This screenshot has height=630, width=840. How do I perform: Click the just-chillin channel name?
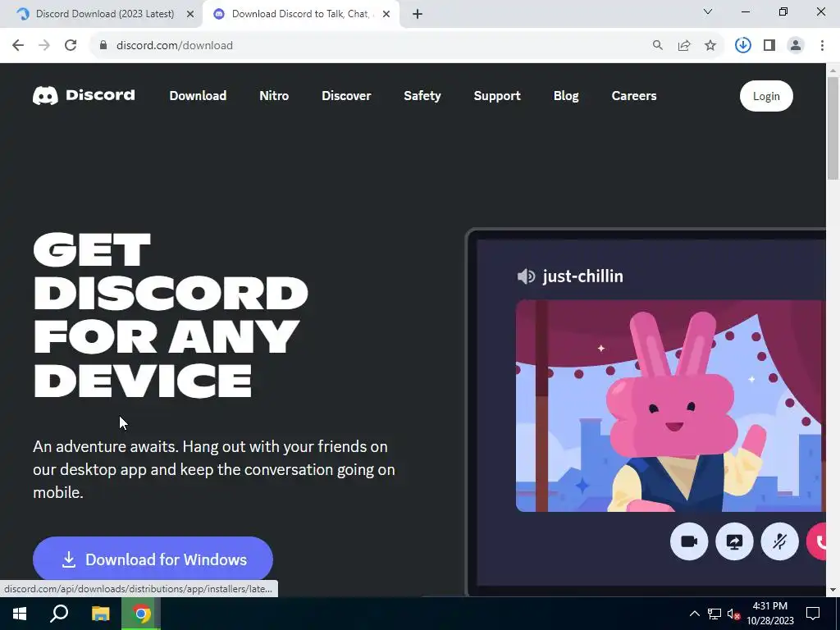(x=583, y=276)
